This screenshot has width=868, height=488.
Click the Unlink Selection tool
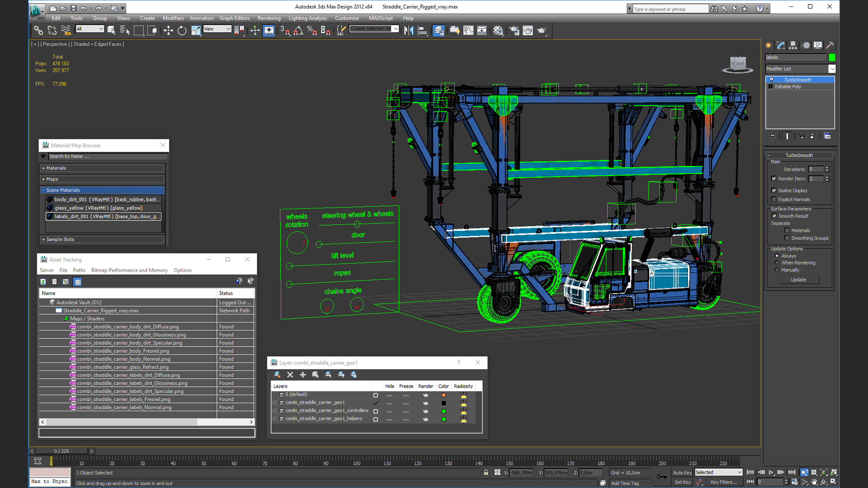coord(52,30)
